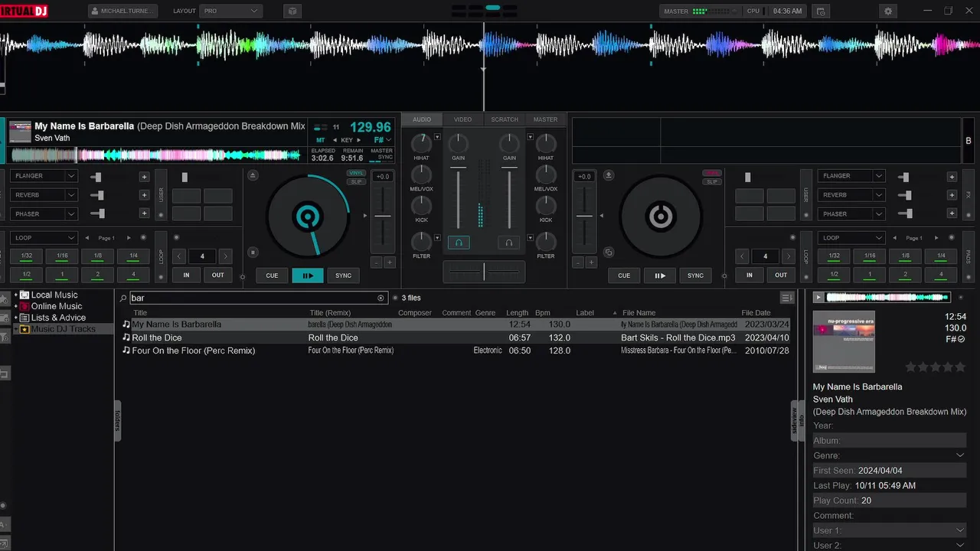Toggle VINYL mode on left deck
The height and width of the screenshot is (551, 980).
pyautogui.click(x=356, y=173)
